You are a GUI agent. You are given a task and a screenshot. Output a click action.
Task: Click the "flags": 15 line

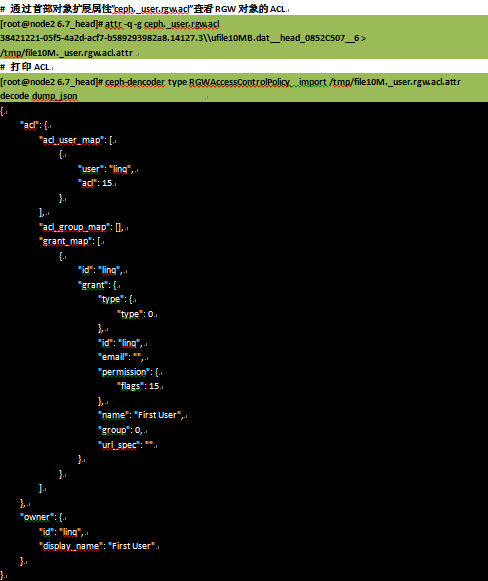(x=139, y=386)
